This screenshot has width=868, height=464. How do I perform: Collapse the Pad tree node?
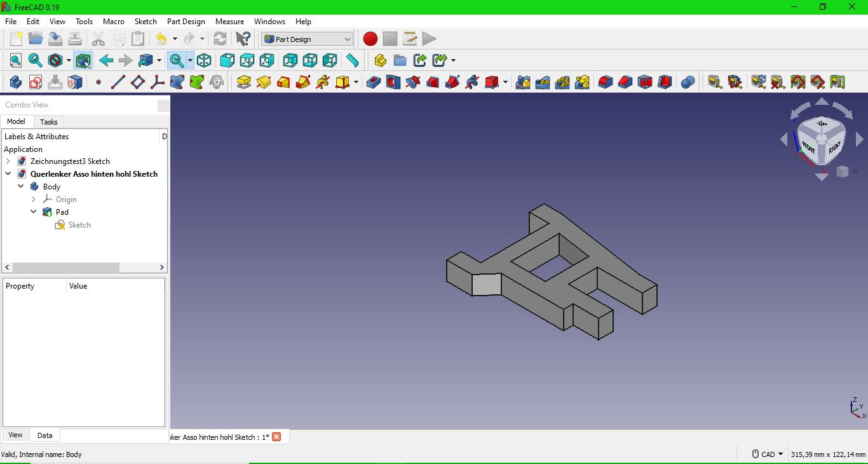tap(33, 212)
